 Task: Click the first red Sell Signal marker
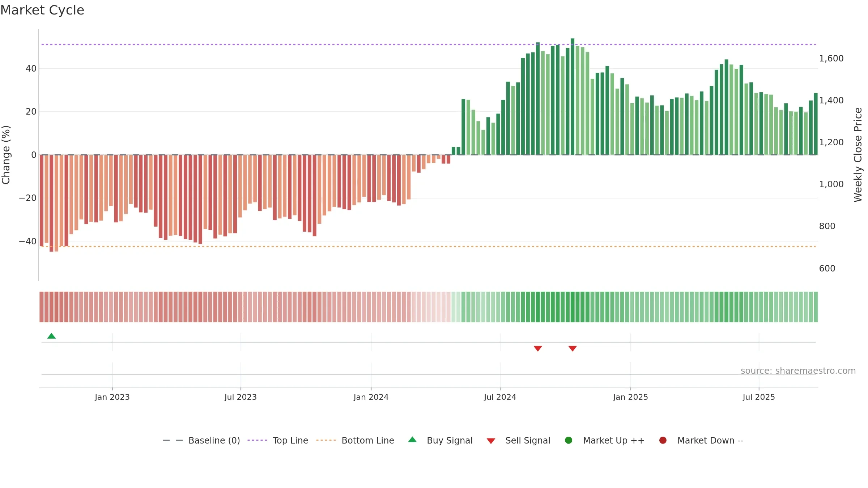[538, 348]
